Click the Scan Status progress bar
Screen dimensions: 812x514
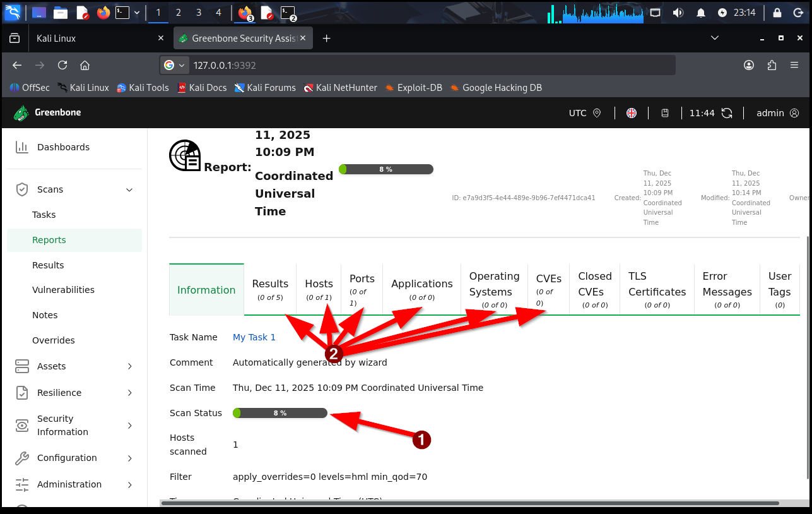click(280, 413)
